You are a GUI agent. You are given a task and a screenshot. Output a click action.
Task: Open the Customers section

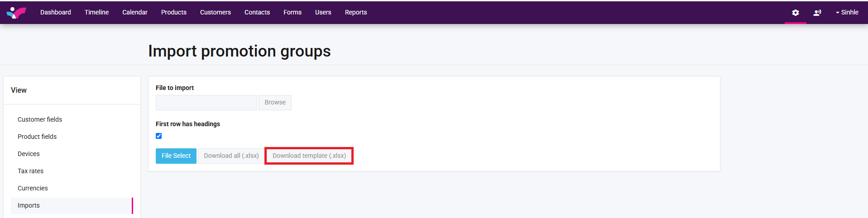[216, 13]
